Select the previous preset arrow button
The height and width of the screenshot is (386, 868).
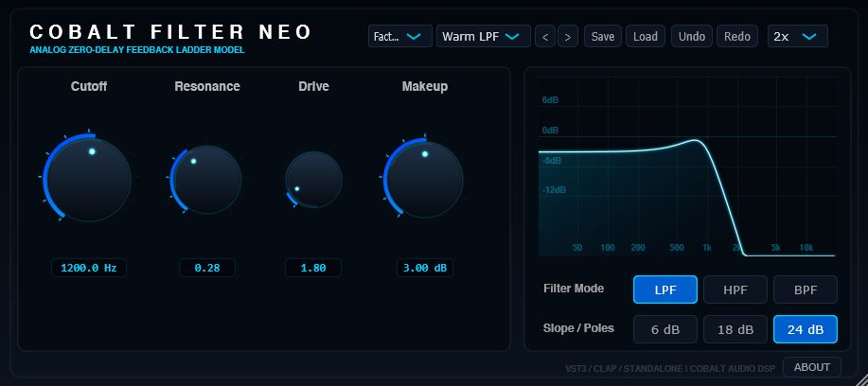tap(545, 37)
